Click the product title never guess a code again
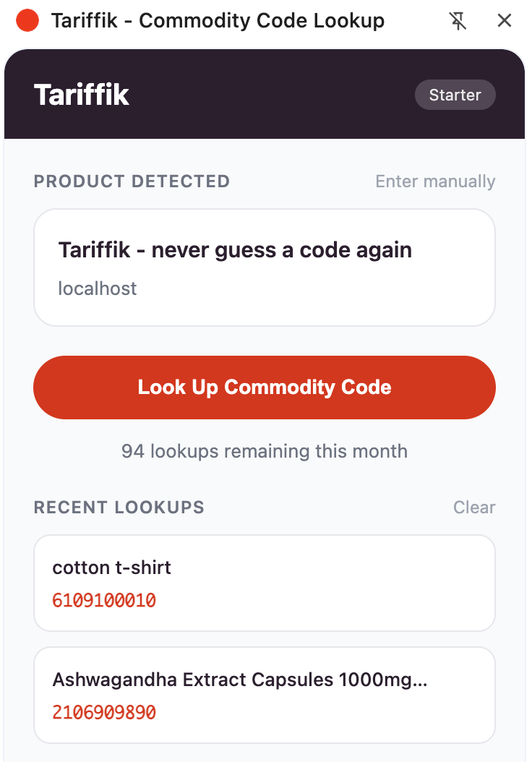The height and width of the screenshot is (762, 532). click(x=234, y=249)
